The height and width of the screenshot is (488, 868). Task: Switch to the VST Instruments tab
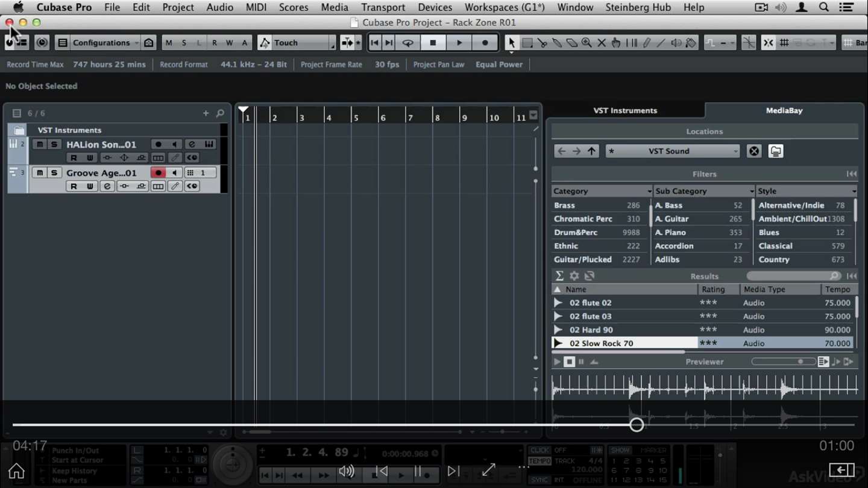[625, 111]
